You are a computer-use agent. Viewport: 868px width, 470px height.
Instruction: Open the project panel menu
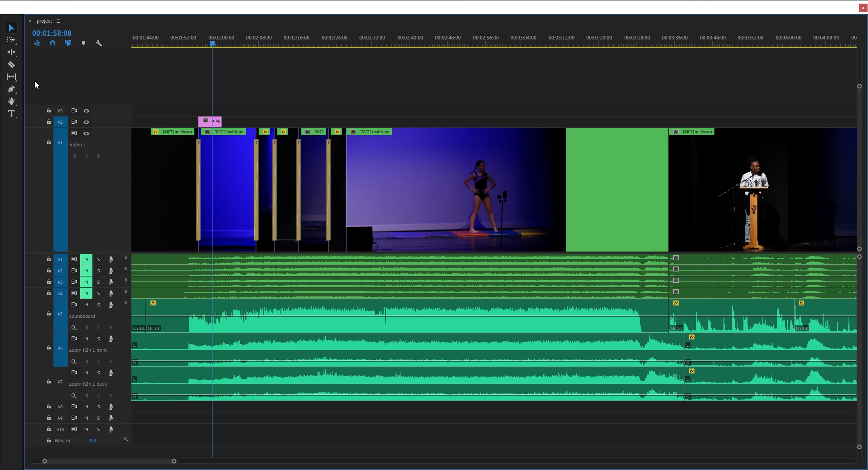click(58, 21)
